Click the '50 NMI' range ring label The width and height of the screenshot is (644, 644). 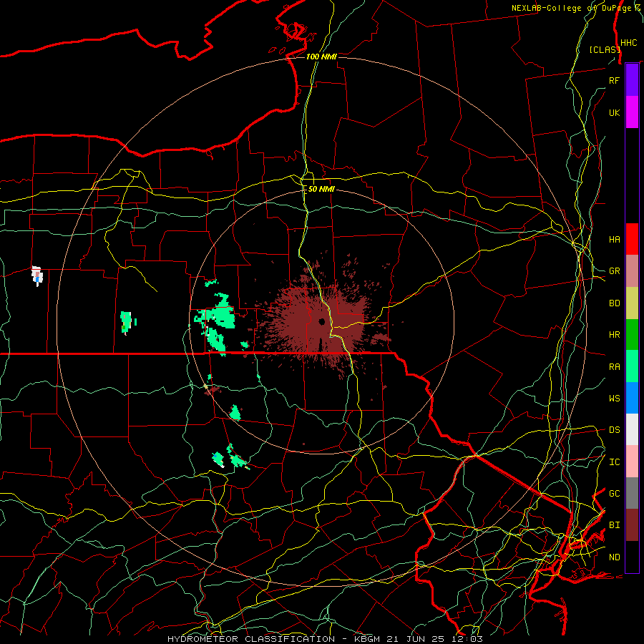(321, 190)
